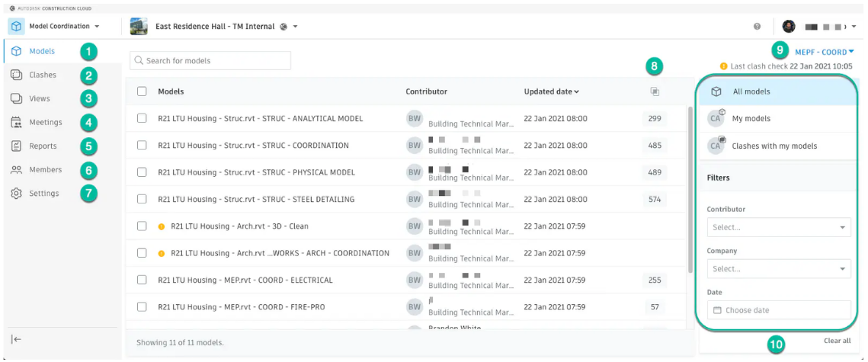The image size is (868, 362).
Task: Click the warning icon on 3D - Clean row
Action: 162,226
